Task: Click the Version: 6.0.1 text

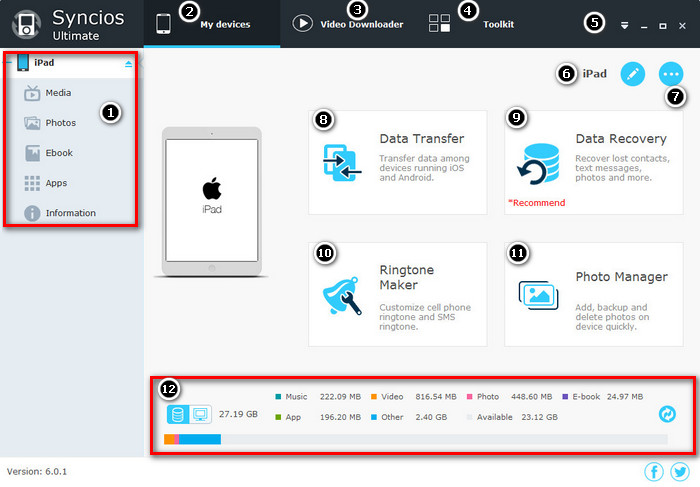Action: tap(37, 471)
